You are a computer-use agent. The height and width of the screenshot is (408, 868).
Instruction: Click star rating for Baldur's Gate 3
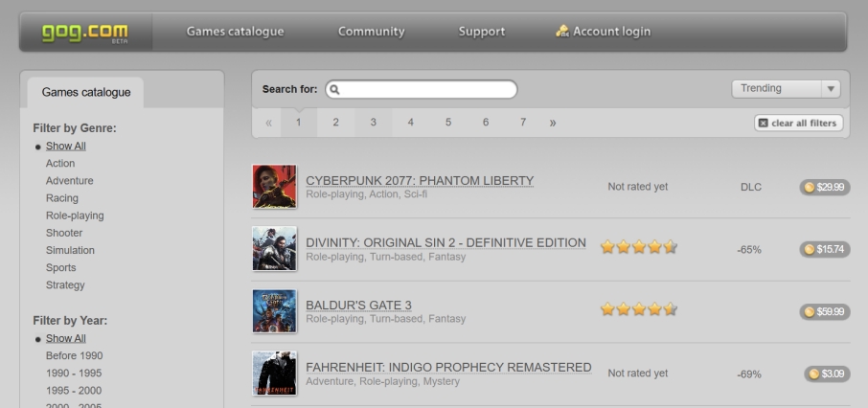639,309
